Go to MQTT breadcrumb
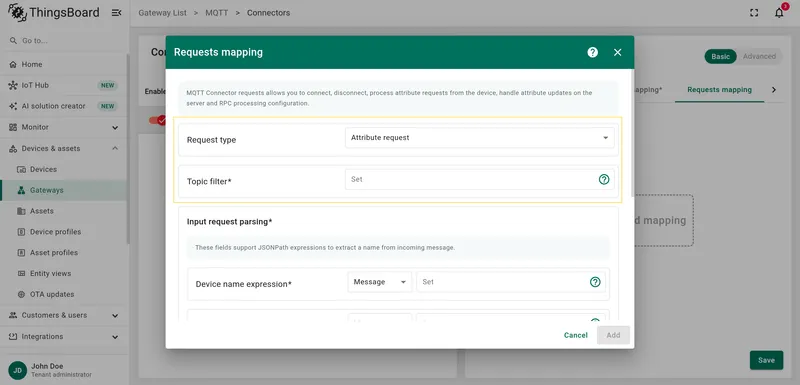The height and width of the screenshot is (385, 800). [217, 13]
